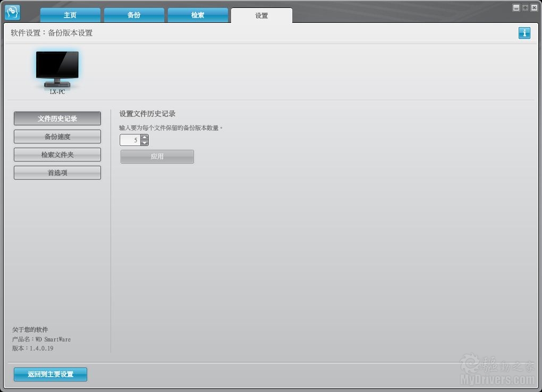Click the WD SmartWare logo icon
The height and width of the screenshot is (392, 542).
12,12
